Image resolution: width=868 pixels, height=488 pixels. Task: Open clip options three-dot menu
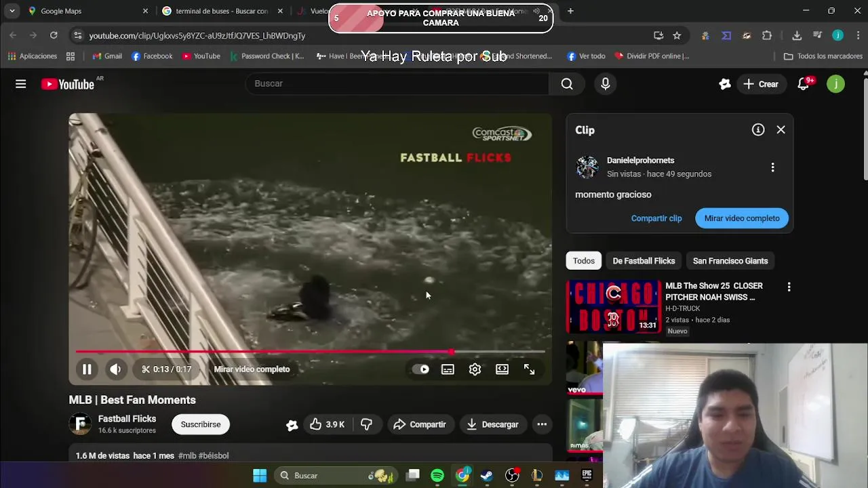pyautogui.click(x=772, y=167)
